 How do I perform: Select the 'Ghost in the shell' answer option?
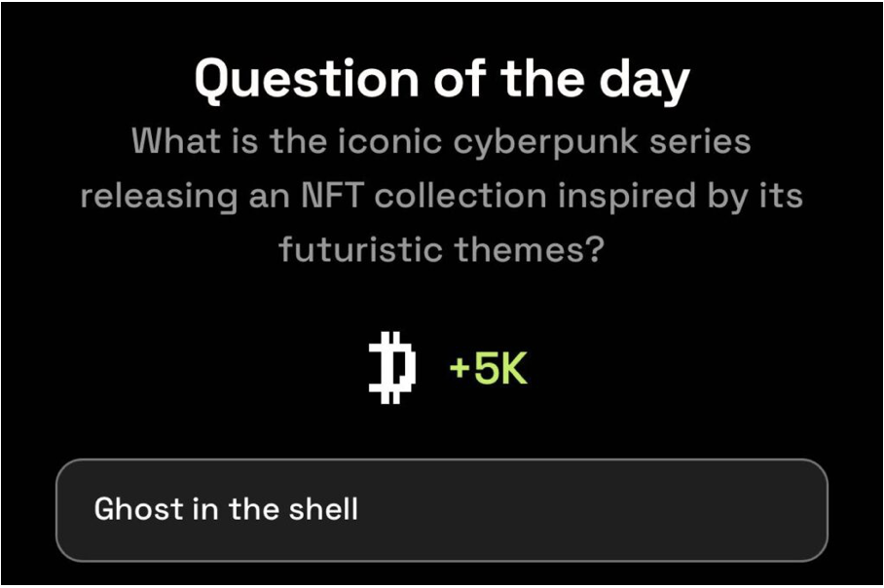[x=442, y=509]
